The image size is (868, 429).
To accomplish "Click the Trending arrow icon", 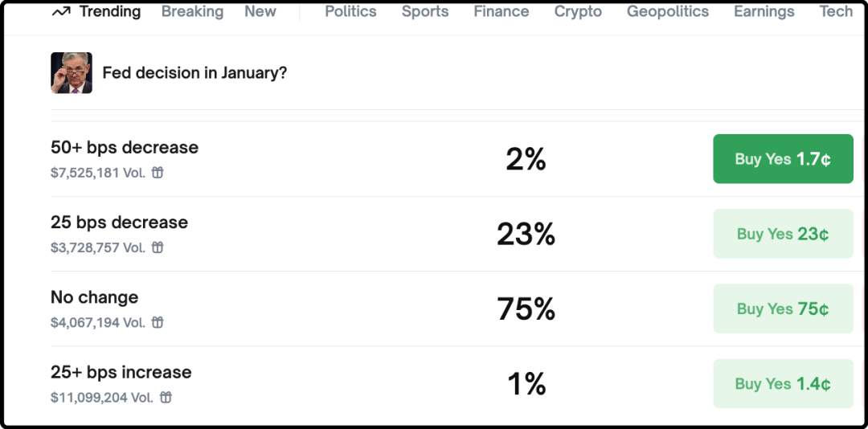I will [x=60, y=12].
